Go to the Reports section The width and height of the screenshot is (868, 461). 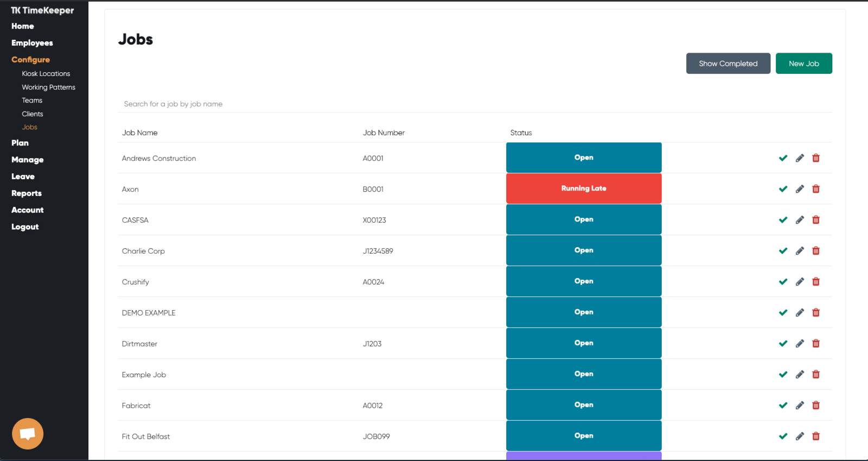(x=27, y=193)
